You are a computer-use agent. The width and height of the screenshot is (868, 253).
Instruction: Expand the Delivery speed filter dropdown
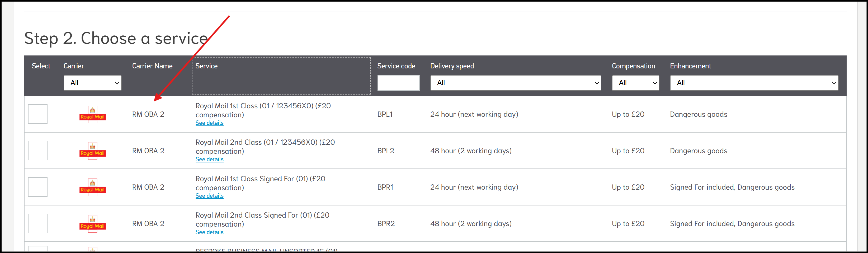(515, 83)
